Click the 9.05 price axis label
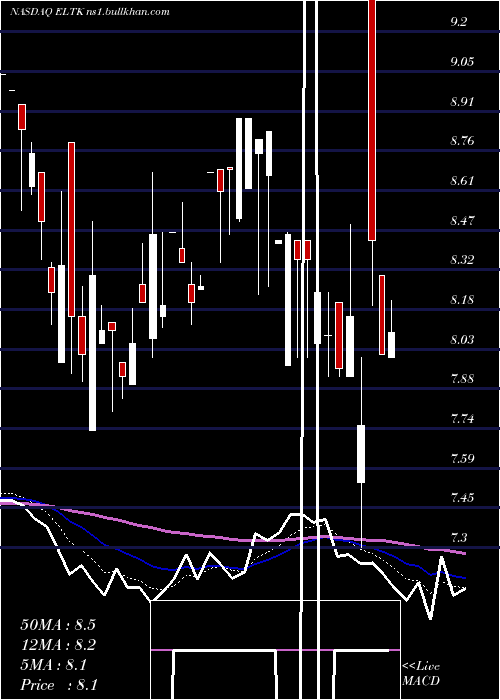Image resolution: width=500 pixels, height=700 pixels. point(462,61)
